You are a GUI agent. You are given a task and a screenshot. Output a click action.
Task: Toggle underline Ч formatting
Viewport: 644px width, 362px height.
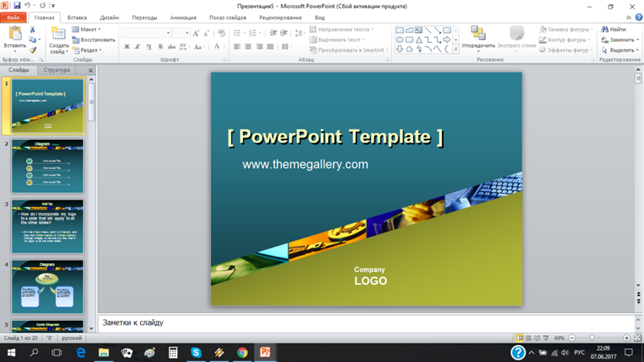click(x=149, y=47)
